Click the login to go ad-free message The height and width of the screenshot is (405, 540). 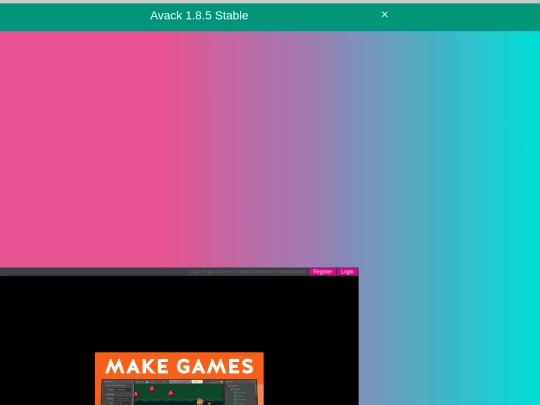click(x=247, y=272)
